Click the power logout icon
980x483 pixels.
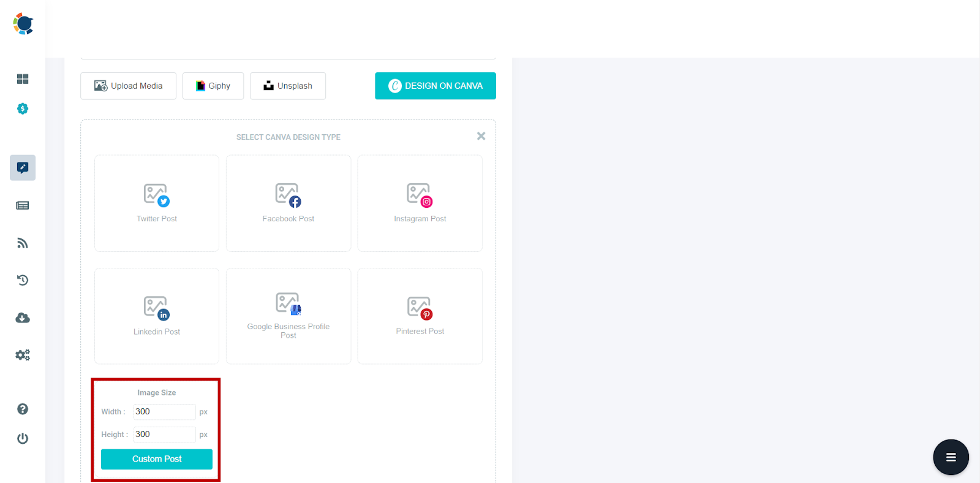coord(23,438)
